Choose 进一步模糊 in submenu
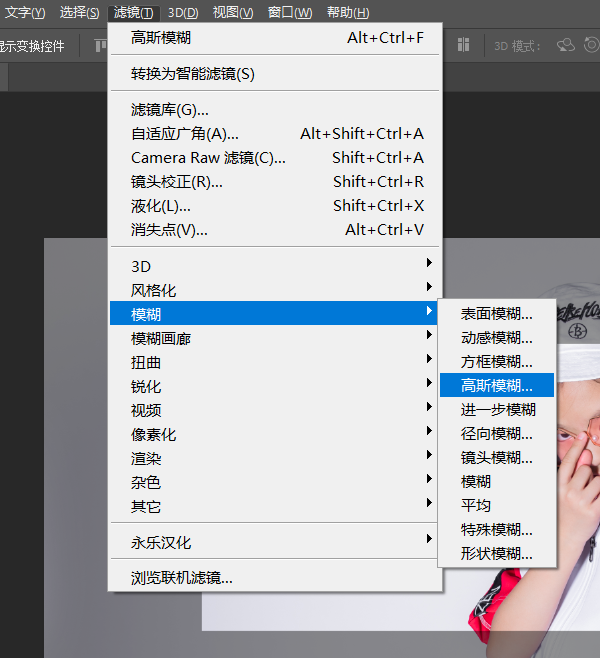600x658 pixels. point(497,409)
